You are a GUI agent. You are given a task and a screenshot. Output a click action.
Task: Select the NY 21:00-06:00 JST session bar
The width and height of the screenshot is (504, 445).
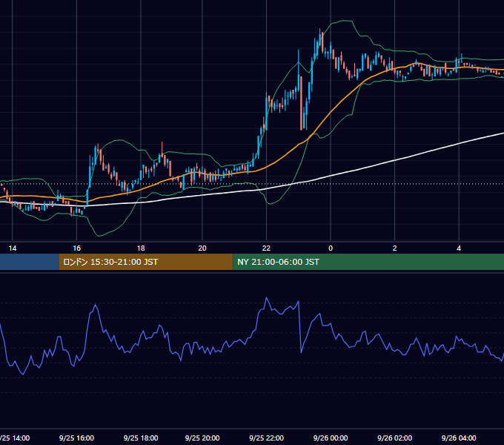(368, 262)
